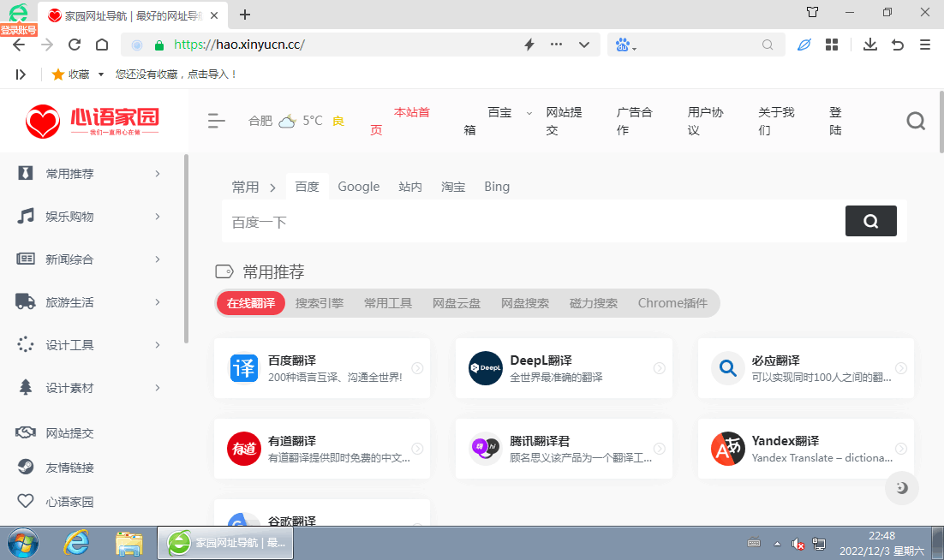Screen dimensions: 944x560
Task: Open 用户协议 nav item
Action: pos(706,121)
